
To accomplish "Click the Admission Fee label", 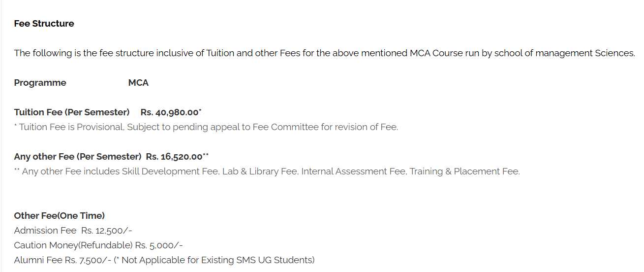I will (45, 231).
